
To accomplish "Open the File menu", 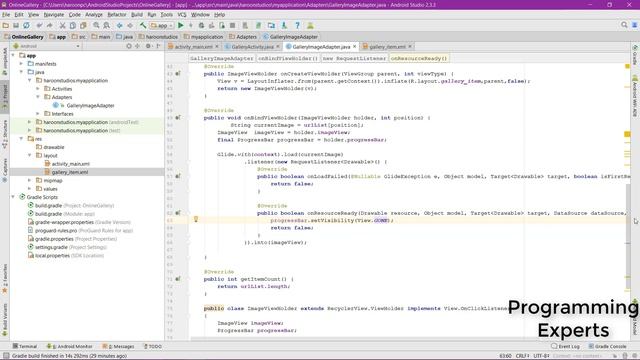I will (6, 15).
